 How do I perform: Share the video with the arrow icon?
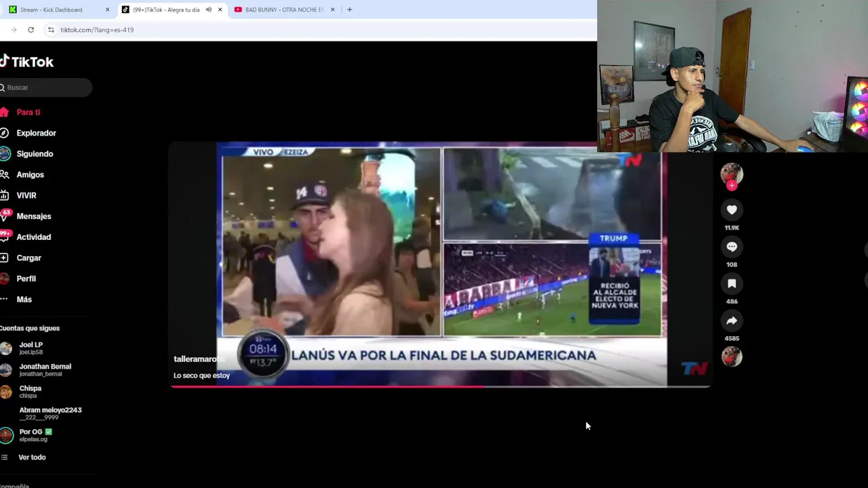pos(732,321)
